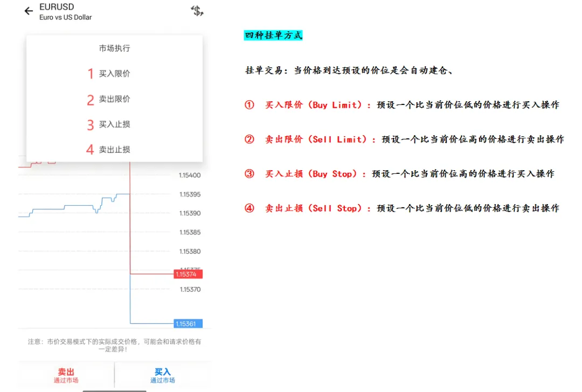Select 买入止损 in the dropdown list
Image resolution: width=582 pixels, height=392 pixels.
[114, 124]
